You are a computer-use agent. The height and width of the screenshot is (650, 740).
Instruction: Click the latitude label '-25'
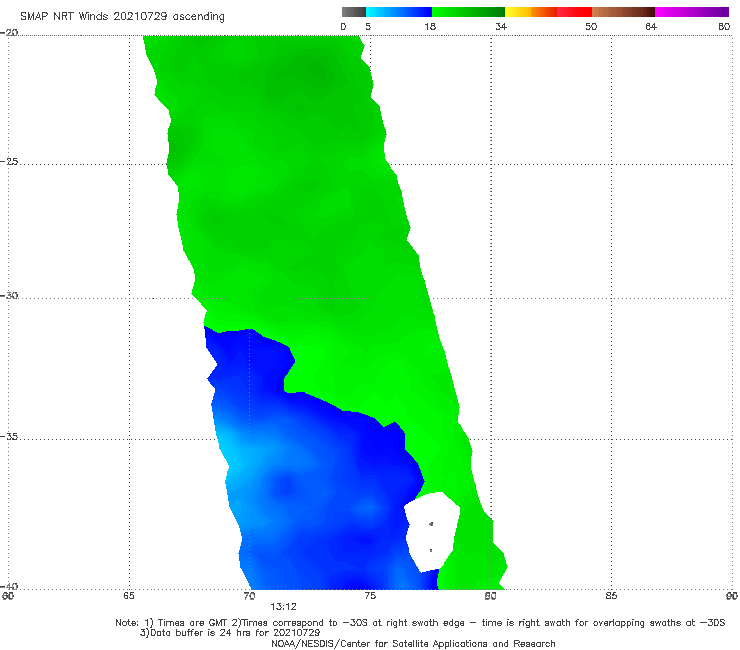[9, 161]
